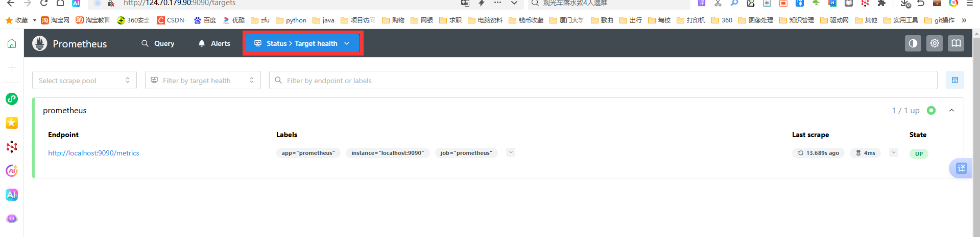Open the Alerts page
The width and height of the screenshot is (980, 237).
pos(214,43)
